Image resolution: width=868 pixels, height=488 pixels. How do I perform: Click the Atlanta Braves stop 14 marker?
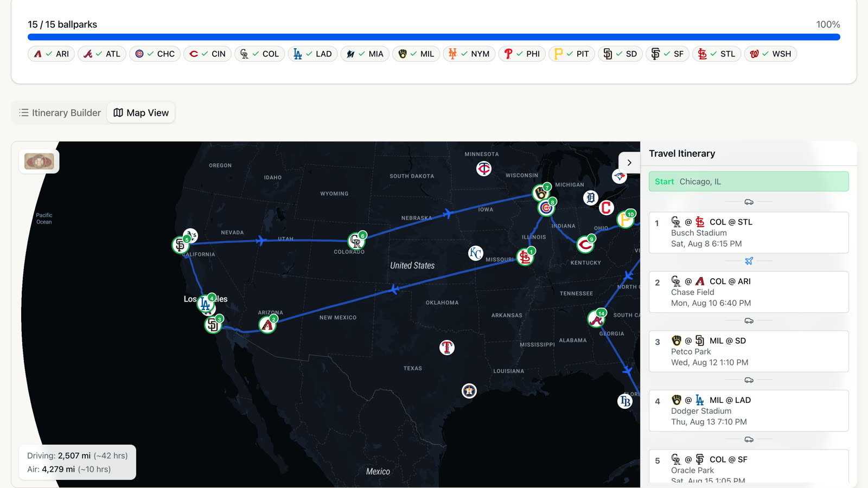596,319
